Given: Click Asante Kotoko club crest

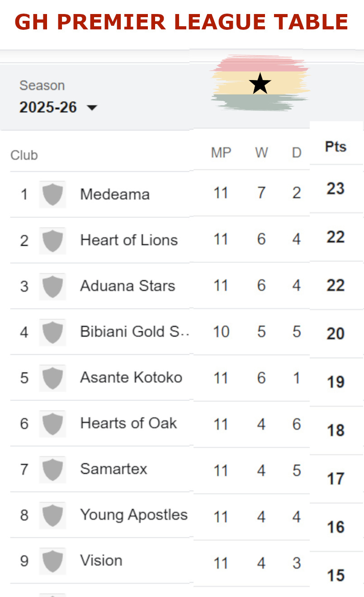Looking at the screenshot, I should tap(52, 378).
